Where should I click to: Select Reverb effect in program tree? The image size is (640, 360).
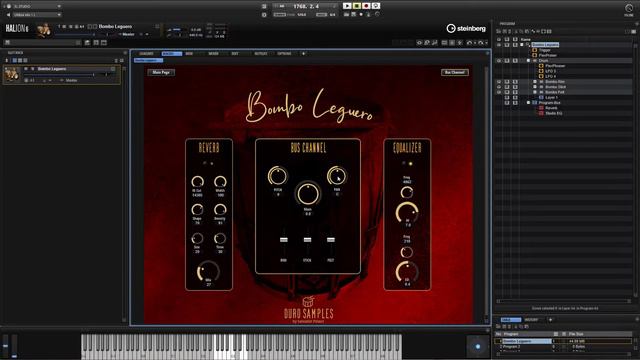[x=551, y=108]
